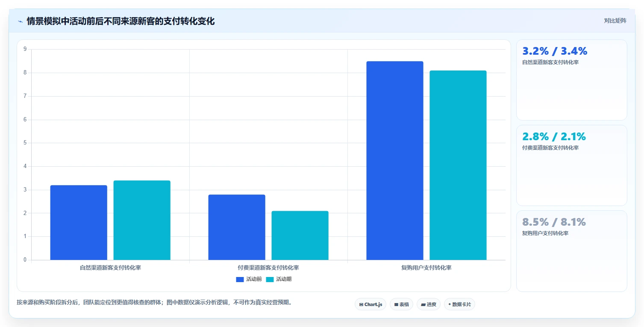Click the 对比矩阵 label in the header
This screenshot has width=644, height=327.
pos(615,21)
